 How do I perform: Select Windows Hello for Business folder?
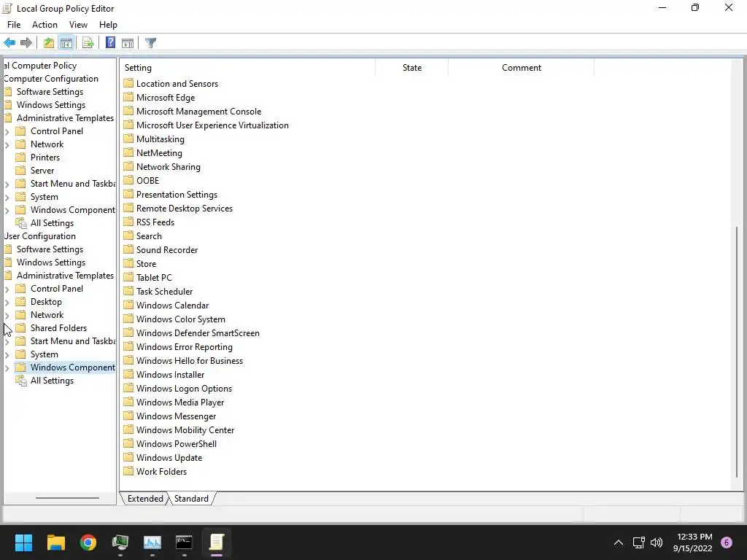coord(190,360)
